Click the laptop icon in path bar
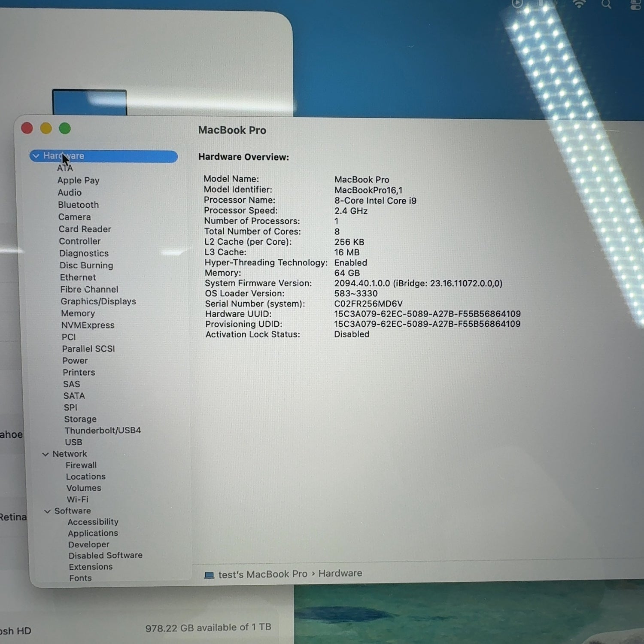This screenshot has width=644, height=644. pos(209,575)
